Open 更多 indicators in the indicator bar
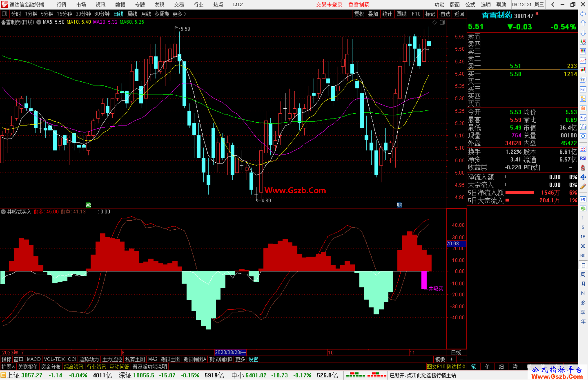588x380 pixels. 240,359
